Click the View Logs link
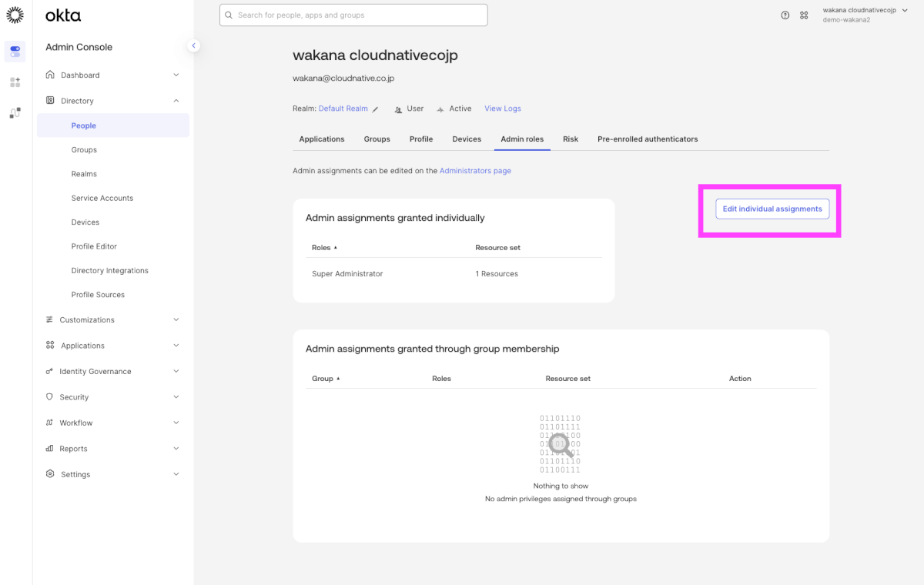The width and height of the screenshot is (924, 585). pyautogui.click(x=502, y=109)
